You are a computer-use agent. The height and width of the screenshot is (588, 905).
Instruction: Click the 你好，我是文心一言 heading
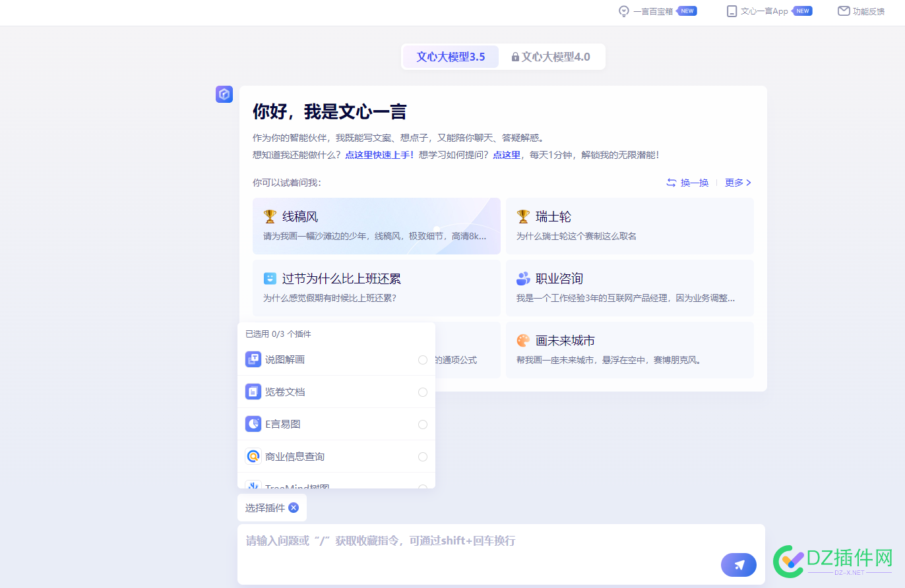[x=330, y=111]
